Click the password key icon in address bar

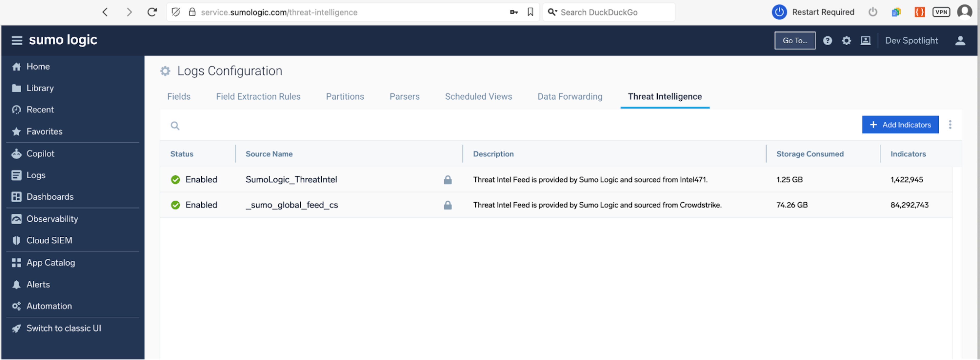coord(514,12)
